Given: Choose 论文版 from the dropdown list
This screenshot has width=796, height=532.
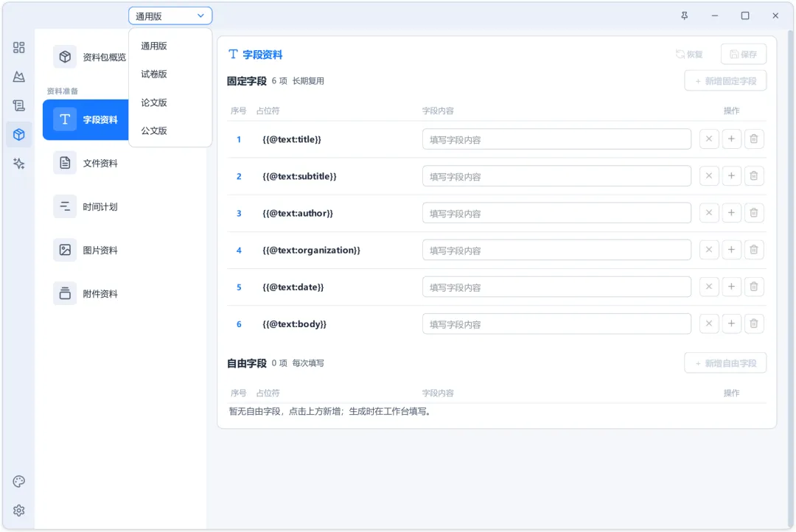Looking at the screenshot, I should (x=170, y=102).
